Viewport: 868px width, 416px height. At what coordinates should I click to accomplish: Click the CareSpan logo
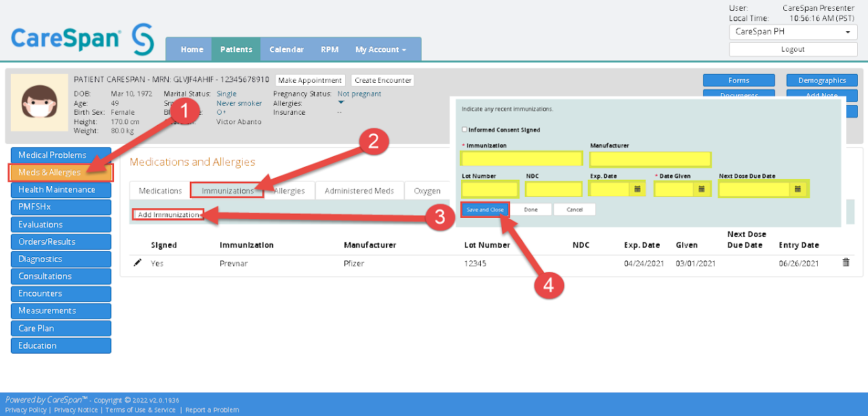tap(83, 38)
